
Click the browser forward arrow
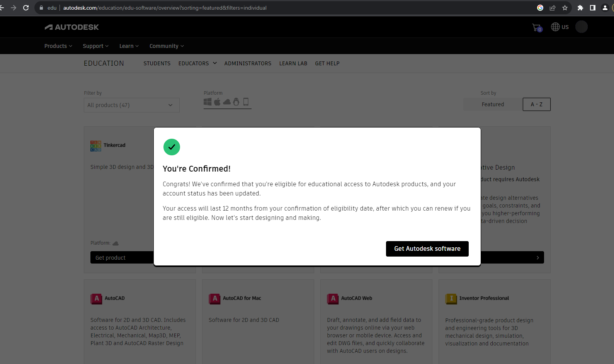[14, 8]
